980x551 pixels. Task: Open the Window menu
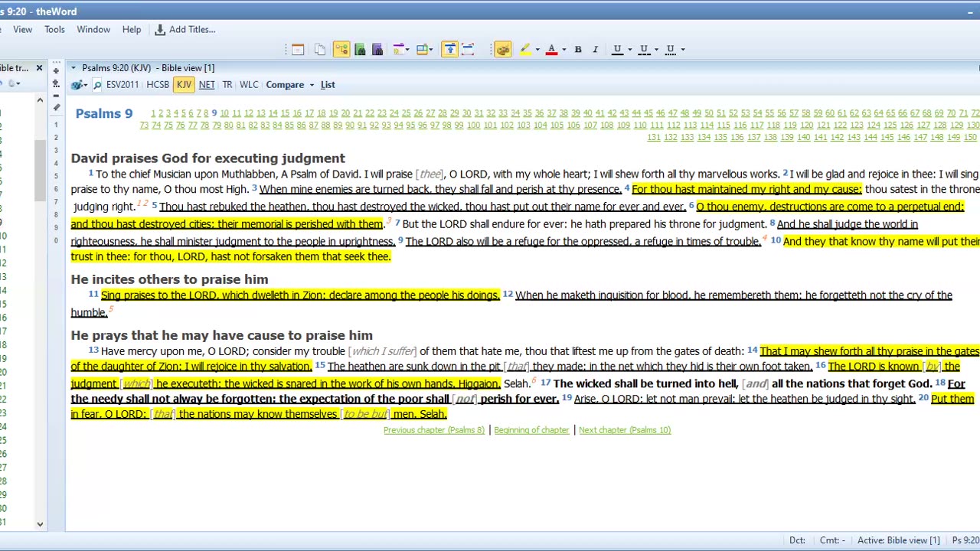93,29
